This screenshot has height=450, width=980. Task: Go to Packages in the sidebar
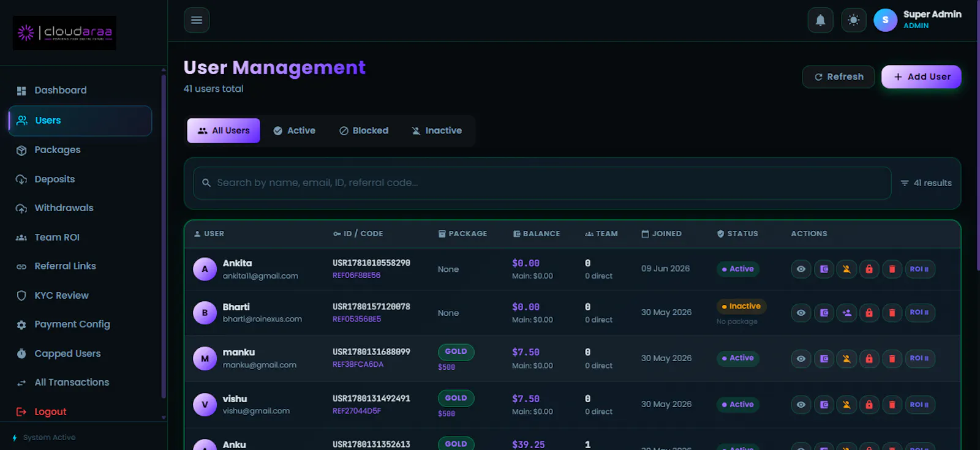(58, 150)
